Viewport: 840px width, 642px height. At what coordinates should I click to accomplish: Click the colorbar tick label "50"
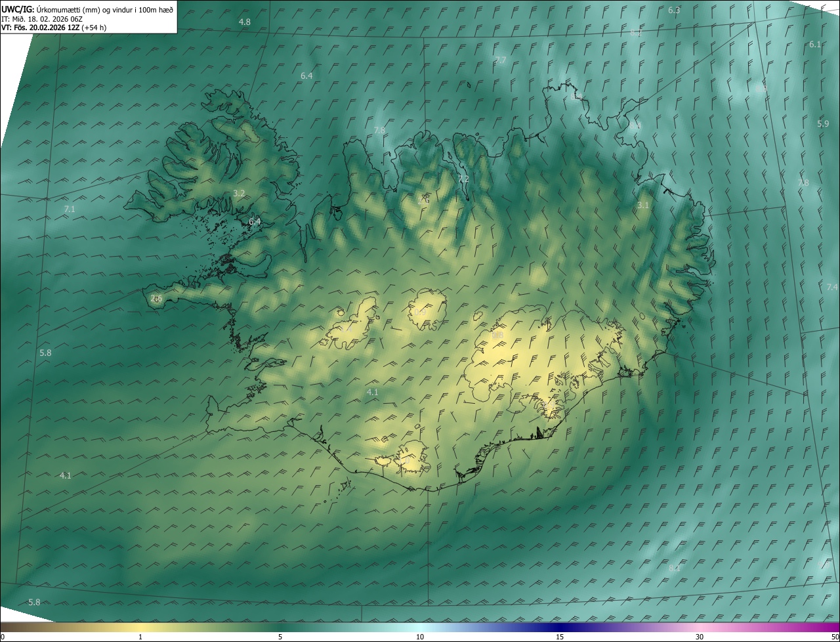(834, 637)
